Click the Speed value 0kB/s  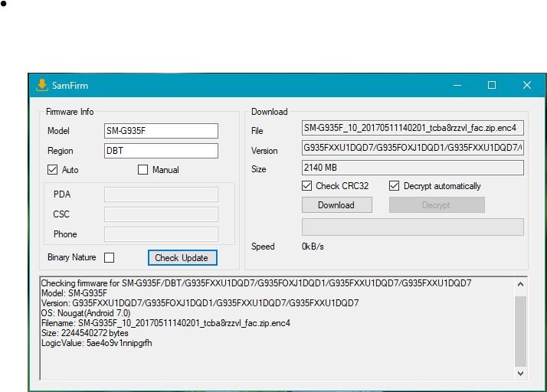(x=313, y=247)
